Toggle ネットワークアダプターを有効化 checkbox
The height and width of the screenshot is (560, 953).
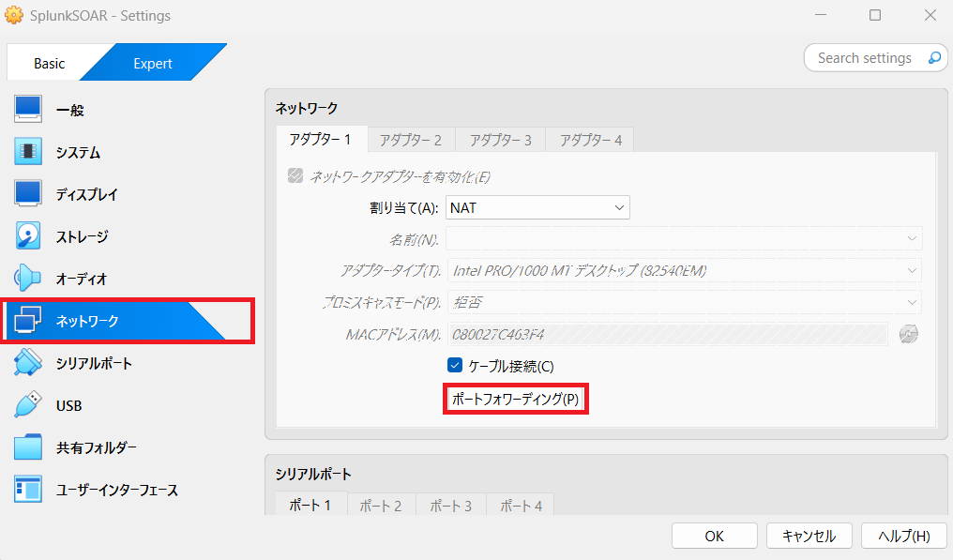pyautogui.click(x=295, y=176)
